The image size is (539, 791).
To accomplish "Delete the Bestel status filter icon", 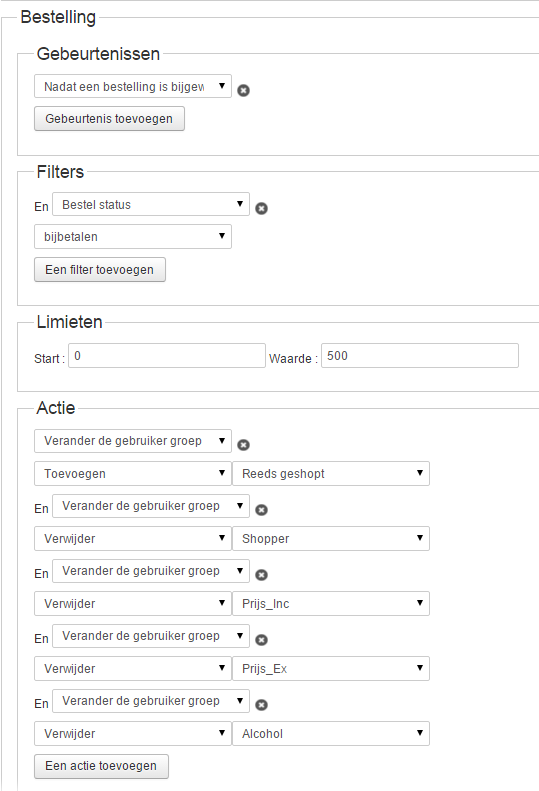I will (261, 208).
